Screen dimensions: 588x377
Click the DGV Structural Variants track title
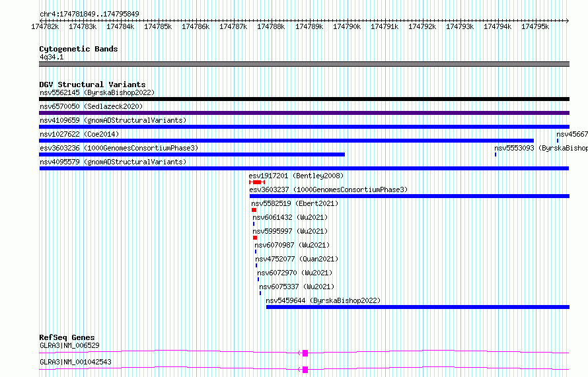pyautogui.click(x=92, y=85)
